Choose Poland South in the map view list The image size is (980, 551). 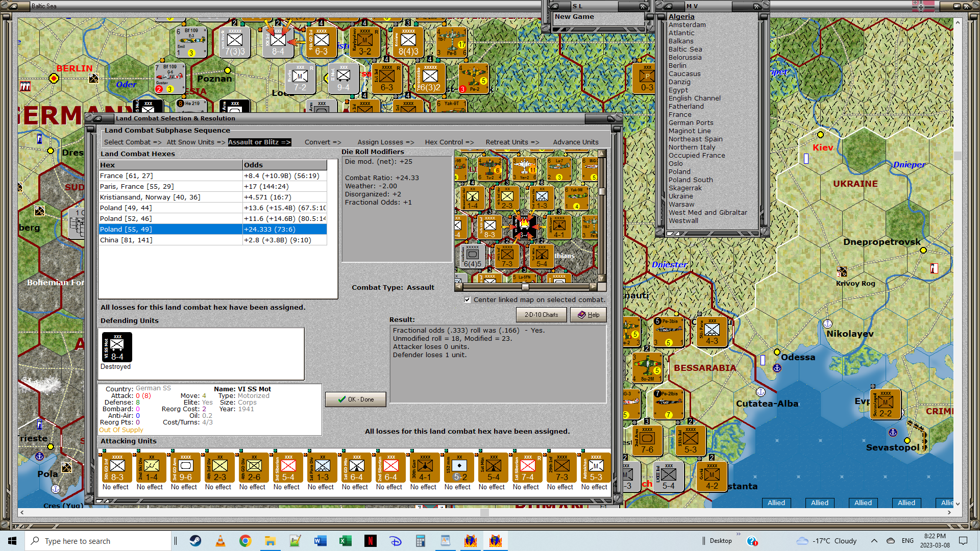[x=691, y=180]
